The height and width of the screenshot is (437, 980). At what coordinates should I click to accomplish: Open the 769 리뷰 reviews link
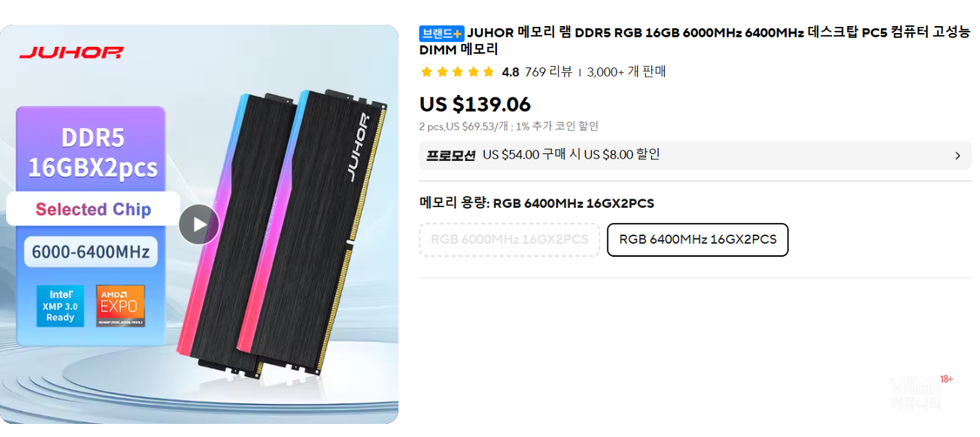pos(548,72)
